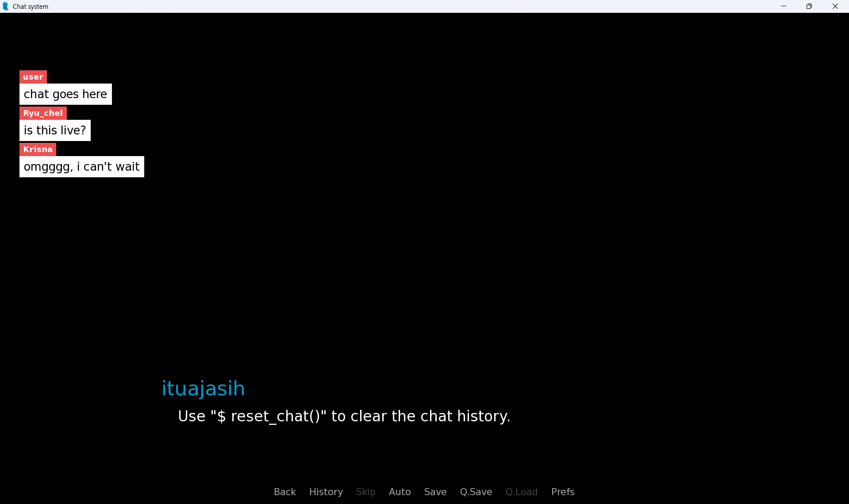Click the 'omgggg, i can't wait' bubble
The image size is (849, 504).
tap(81, 167)
